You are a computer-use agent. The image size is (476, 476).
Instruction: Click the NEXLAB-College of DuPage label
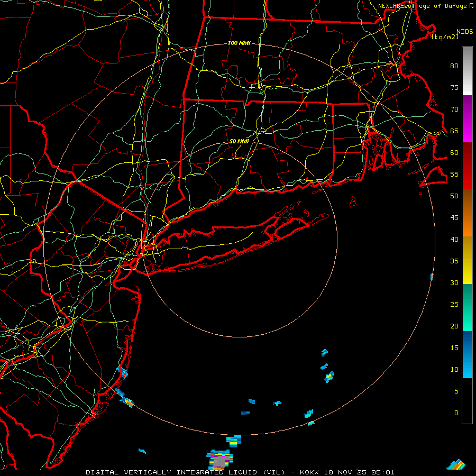tap(423, 6)
